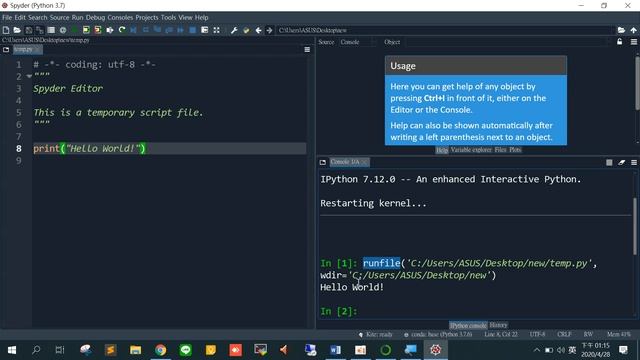Stop current command in console
Viewport: 640px width, 360px height.
click(609, 162)
